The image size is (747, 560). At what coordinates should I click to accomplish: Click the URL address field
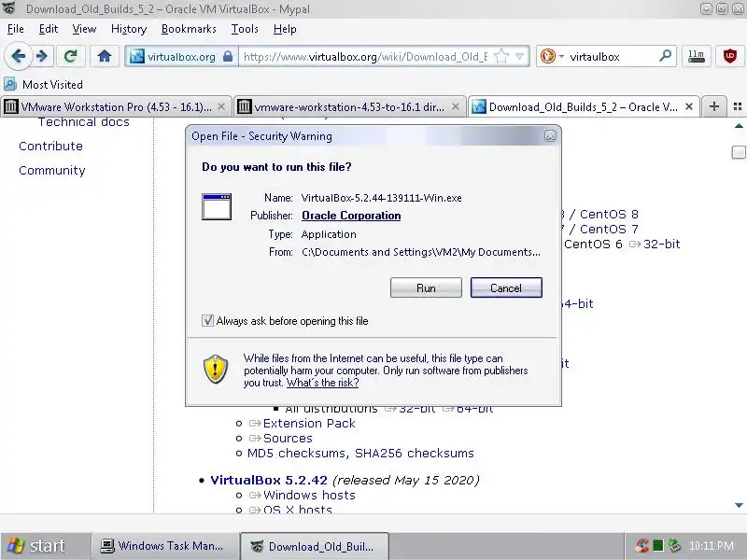point(365,57)
